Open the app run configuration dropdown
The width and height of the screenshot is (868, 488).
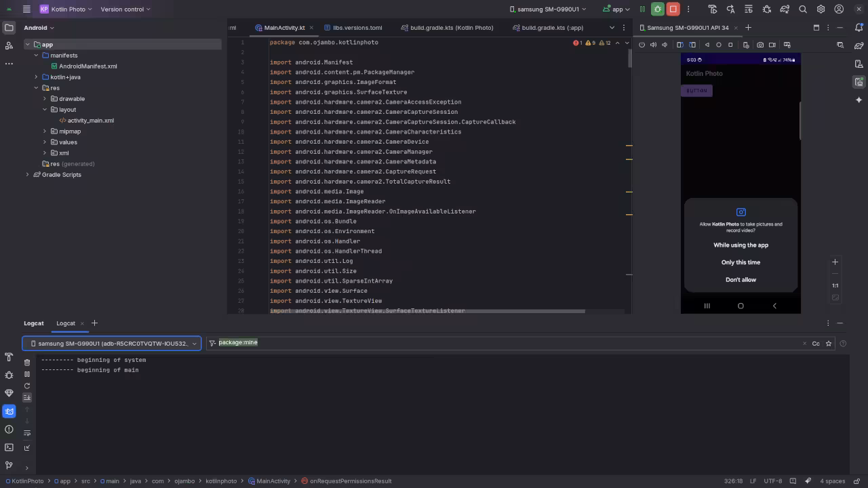click(616, 9)
